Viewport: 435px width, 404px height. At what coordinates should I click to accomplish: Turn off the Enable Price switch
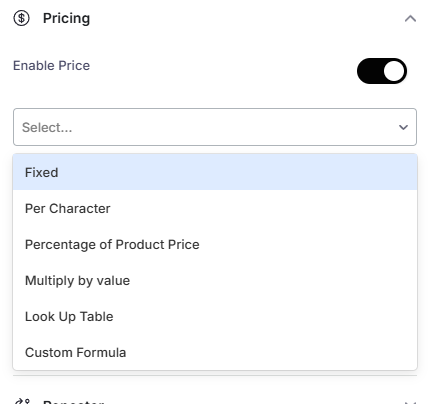pyautogui.click(x=382, y=71)
